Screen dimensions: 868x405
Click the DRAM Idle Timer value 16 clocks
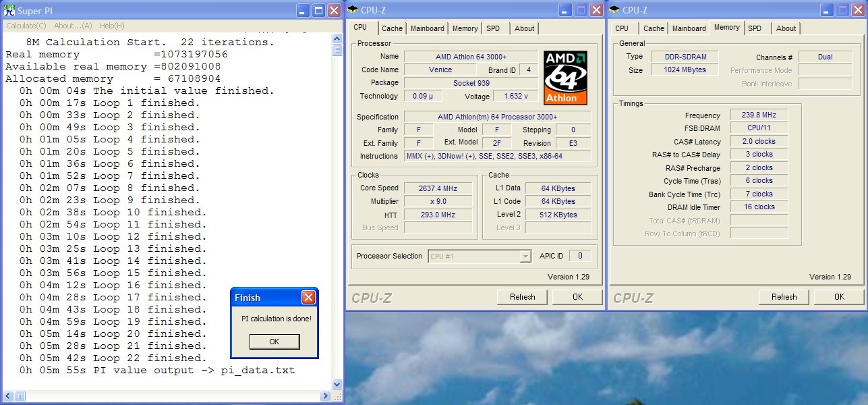click(759, 207)
